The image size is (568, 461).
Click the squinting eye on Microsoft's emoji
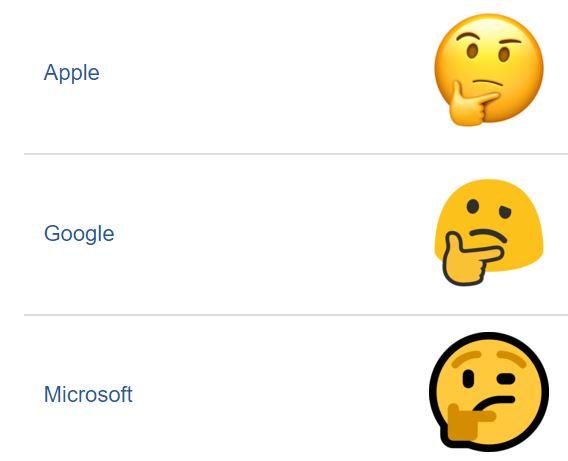(506, 379)
